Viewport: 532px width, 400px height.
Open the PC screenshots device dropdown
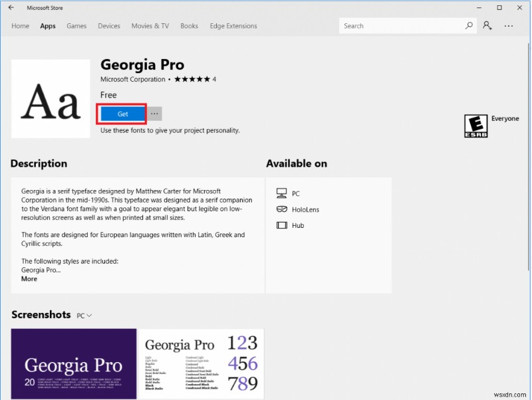pyautogui.click(x=84, y=316)
